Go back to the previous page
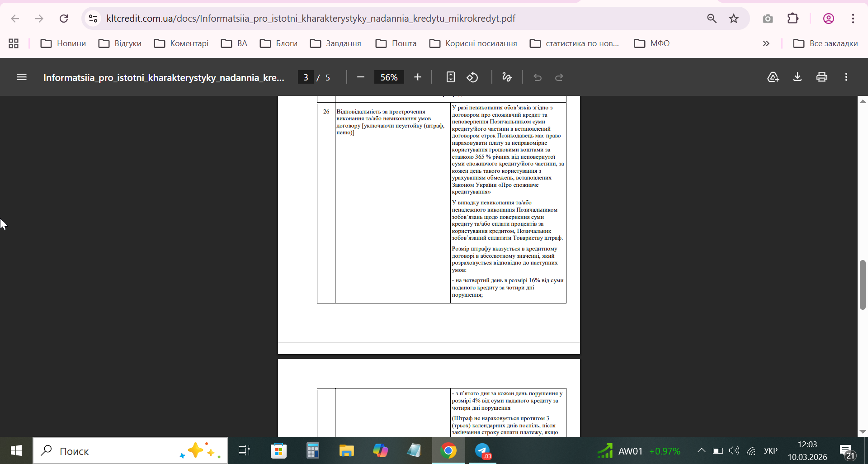 click(15, 19)
